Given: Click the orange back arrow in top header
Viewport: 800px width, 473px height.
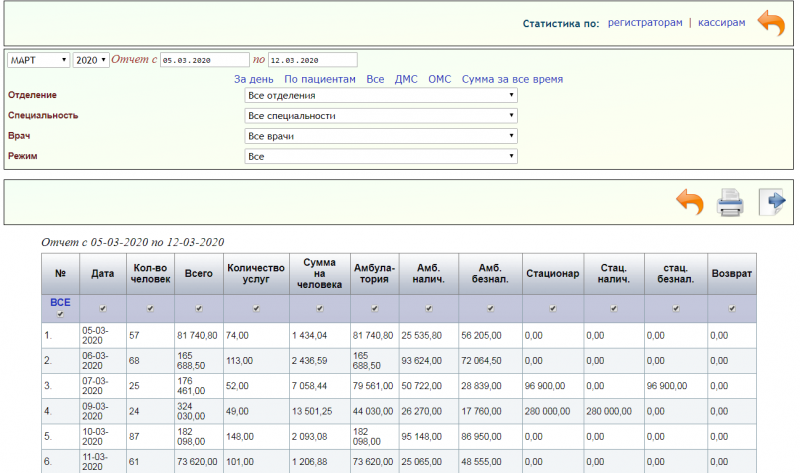Looking at the screenshot, I should click(x=770, y=23).
